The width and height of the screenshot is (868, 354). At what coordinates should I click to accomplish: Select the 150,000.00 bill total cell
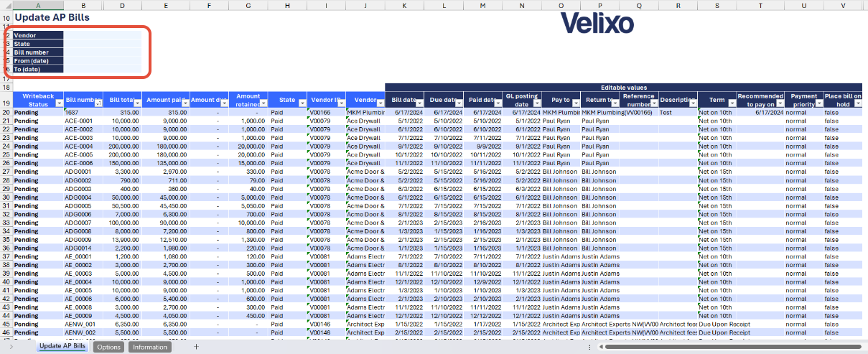point(123,163)
